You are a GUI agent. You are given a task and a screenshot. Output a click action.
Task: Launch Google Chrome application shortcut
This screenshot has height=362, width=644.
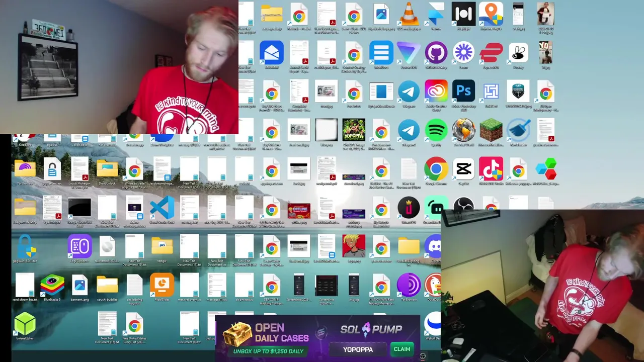436,169
